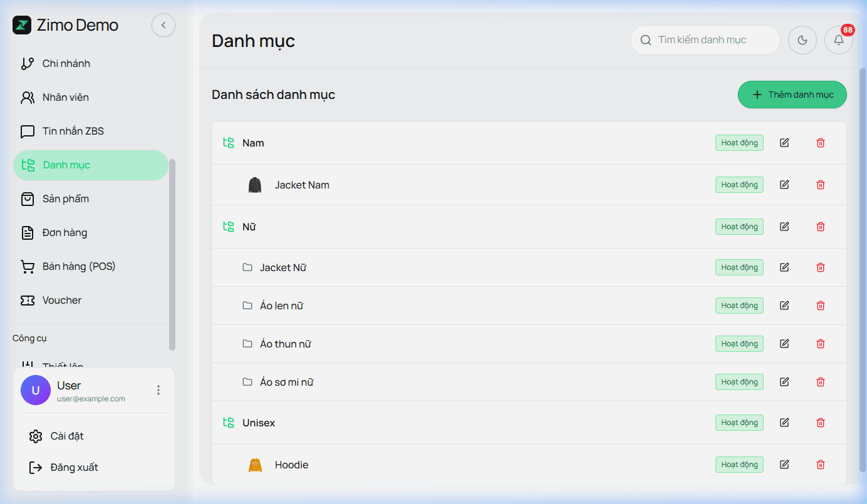The height and width of the screenshot is (504, 867).
Task: Click the Zimo Demo logo icon
Action: pyautogui.click(x=22, y=25)
